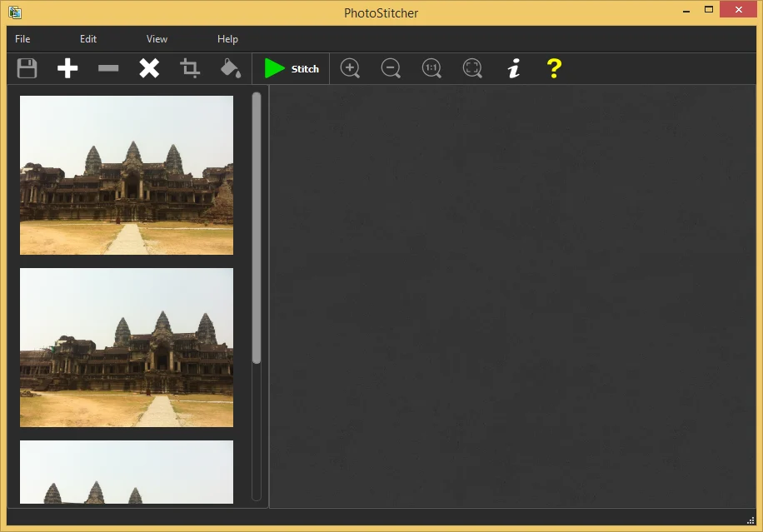Open the info (i) icon

(x=514, y=68)
